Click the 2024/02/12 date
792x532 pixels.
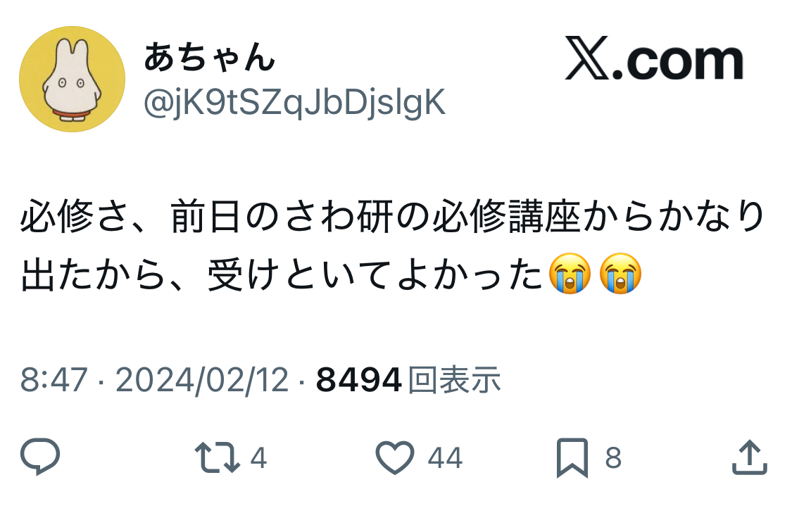202,379
